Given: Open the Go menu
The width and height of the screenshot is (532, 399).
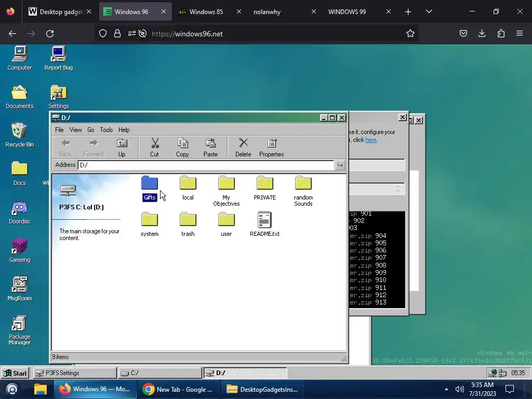Looking at the screenshot, I should tap(90, 130).
